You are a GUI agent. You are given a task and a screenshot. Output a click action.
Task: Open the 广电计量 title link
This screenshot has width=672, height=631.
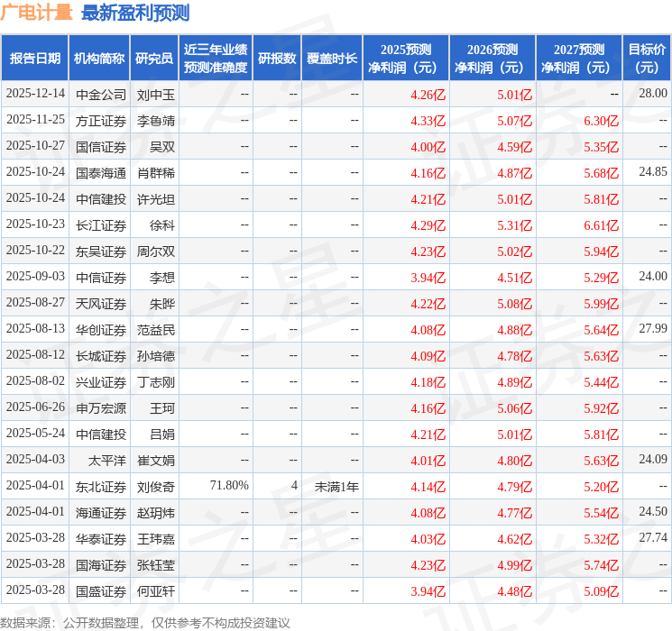pos(36,13)
